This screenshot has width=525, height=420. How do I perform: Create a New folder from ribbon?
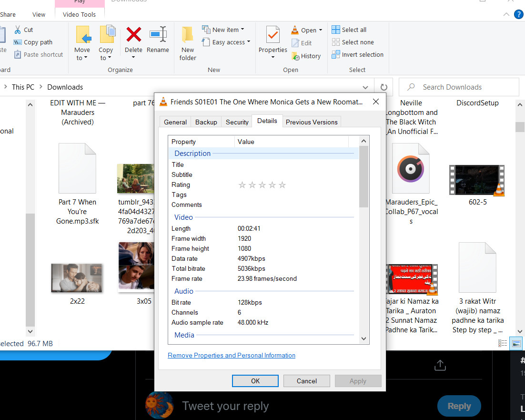click(188, 43)
